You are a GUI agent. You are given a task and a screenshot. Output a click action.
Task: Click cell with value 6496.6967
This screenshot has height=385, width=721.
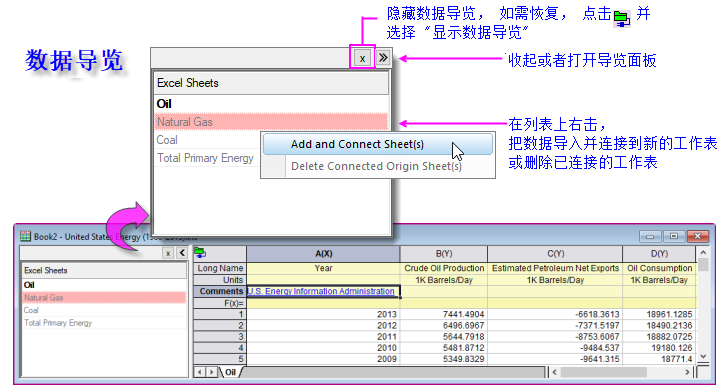[444, 326]
